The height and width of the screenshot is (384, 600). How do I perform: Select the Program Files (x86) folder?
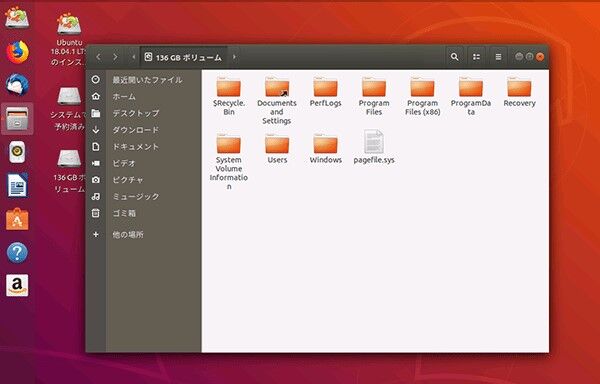click(x=422, y=97)
